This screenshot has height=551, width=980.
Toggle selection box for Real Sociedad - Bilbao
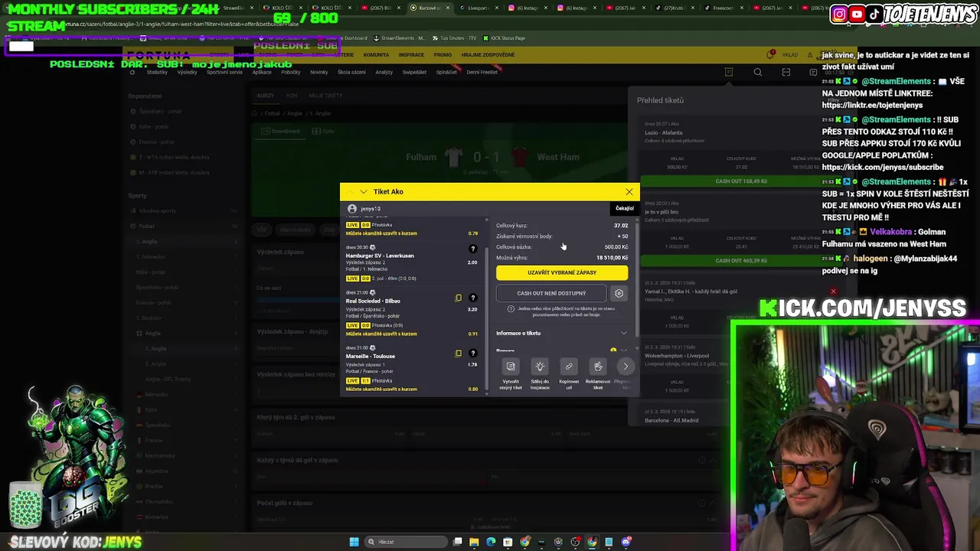click(x=459, y=298)
